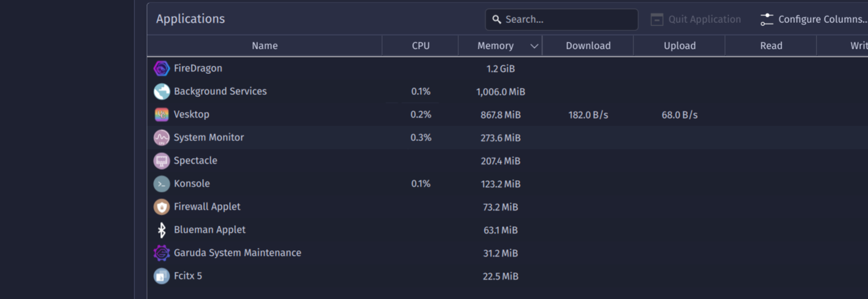Select the System Monitor row name
Screen dimensions: 868x299
(209, 137)
